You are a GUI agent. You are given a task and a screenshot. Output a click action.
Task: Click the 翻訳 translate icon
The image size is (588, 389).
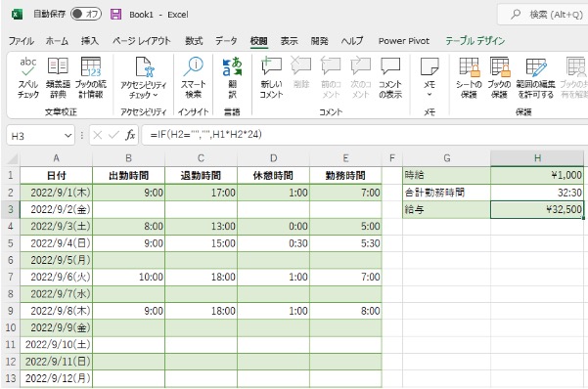pos(232,78)
